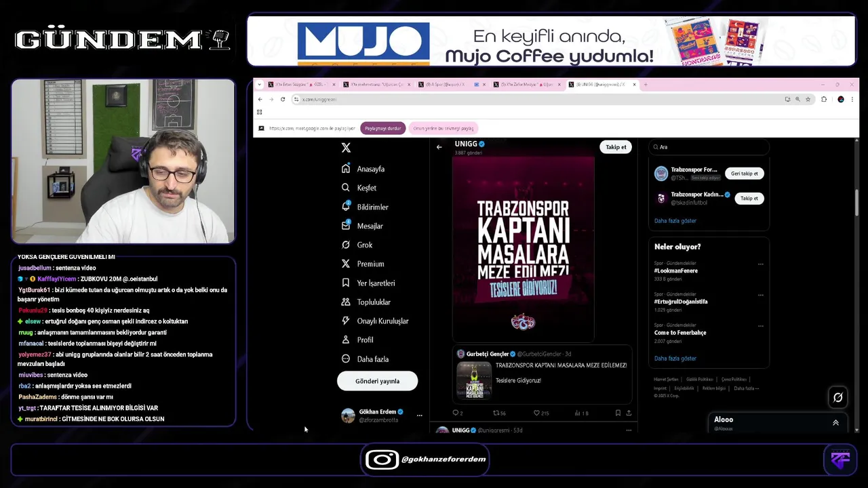
Task: Open Bildirimler bell icon
Action: (346, 207)
